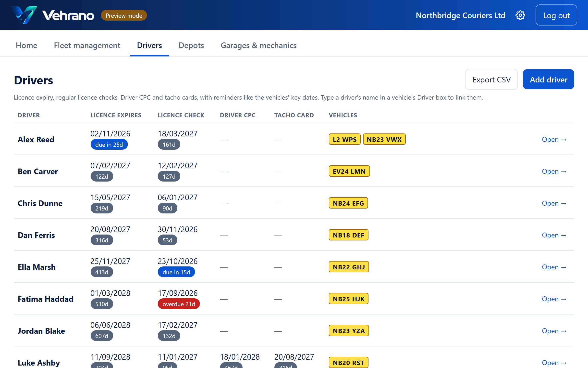Image resolution: width=588 pixels, height=368 pixels.
Task: Click the driver name Alex Reed
Action: pos(36,139)
